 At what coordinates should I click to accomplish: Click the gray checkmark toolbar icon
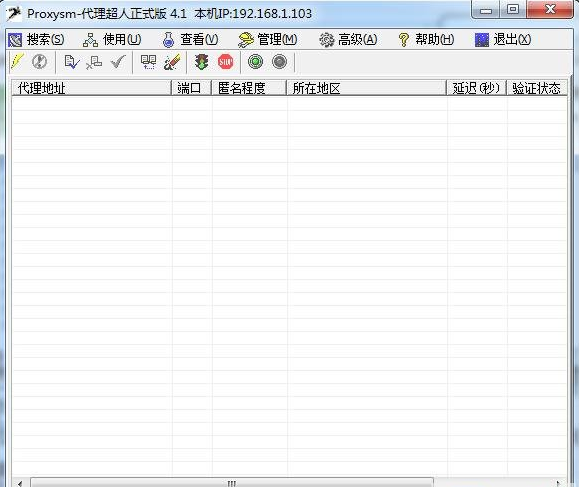pos(118,62)
